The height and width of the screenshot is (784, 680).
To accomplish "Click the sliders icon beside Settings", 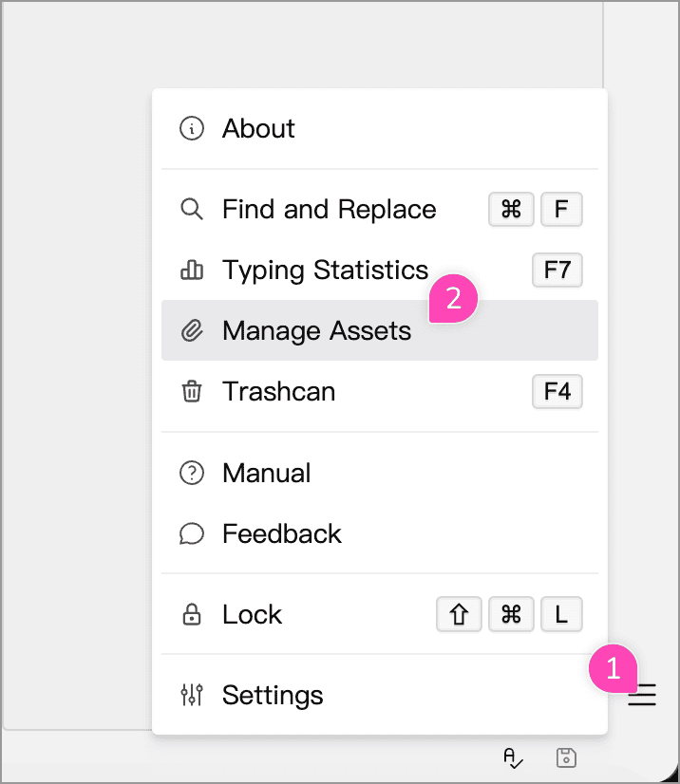I will point(192,696).
